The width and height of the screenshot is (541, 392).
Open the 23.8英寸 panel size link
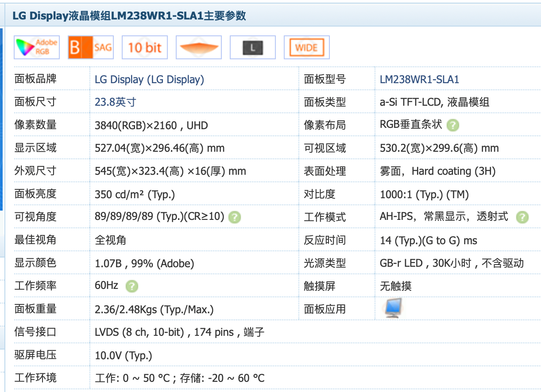[x=116, y=102]
